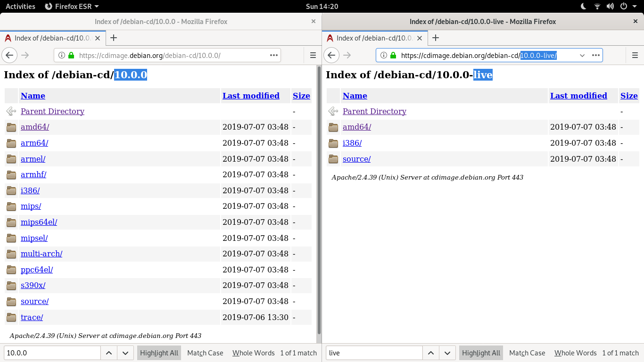
Task: Toggle Whole Words in right find bar
Action: click(x=576, y=353)
